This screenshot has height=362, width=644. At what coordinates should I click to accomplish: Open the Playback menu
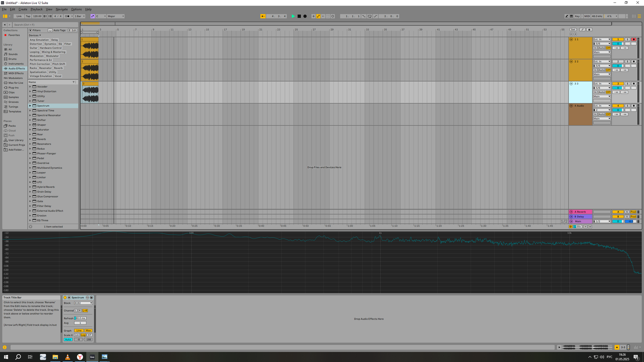(36, 9)
